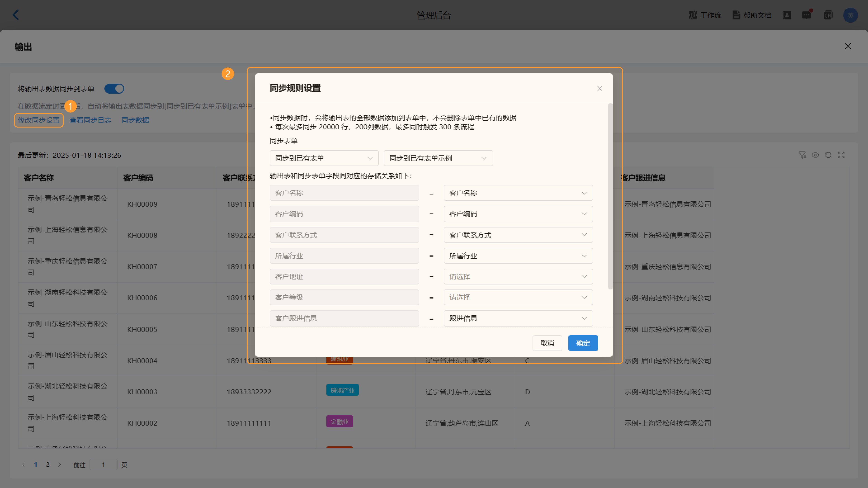Click address 辽宁省,葫芦岛市,连山区
This screenshot has width=868, height=488.
(x=462, y=423)
